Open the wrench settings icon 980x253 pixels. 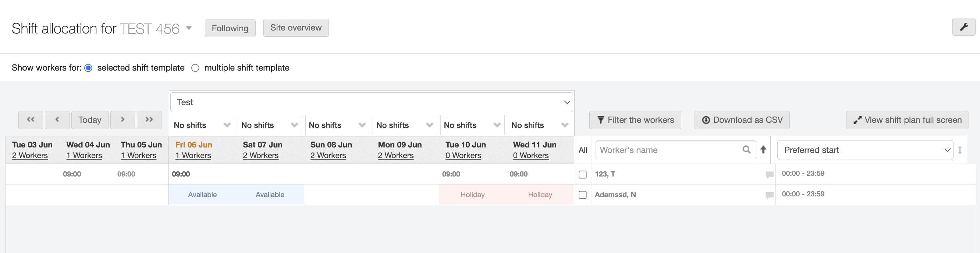tap(963, 27)
